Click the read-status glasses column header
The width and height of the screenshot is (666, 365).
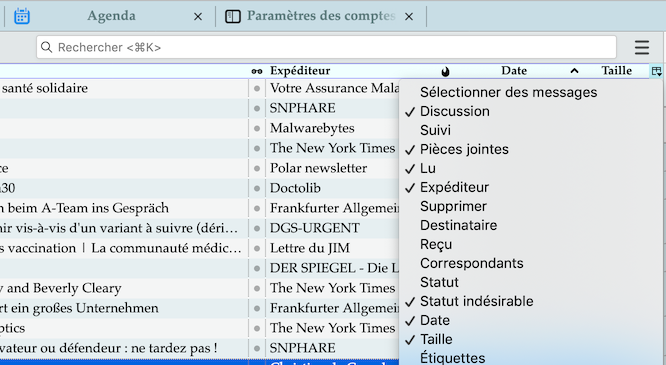point(257,71)
